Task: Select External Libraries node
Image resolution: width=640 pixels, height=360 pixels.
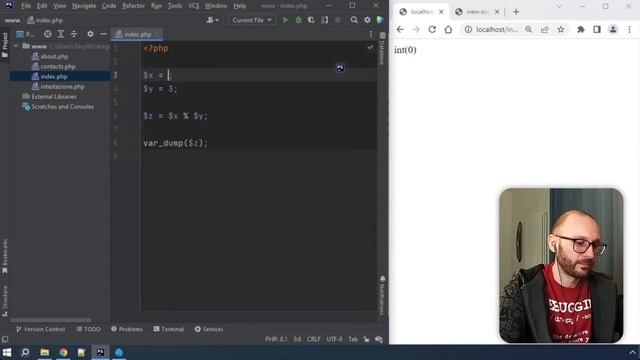Action: click(x=54, y=97)
